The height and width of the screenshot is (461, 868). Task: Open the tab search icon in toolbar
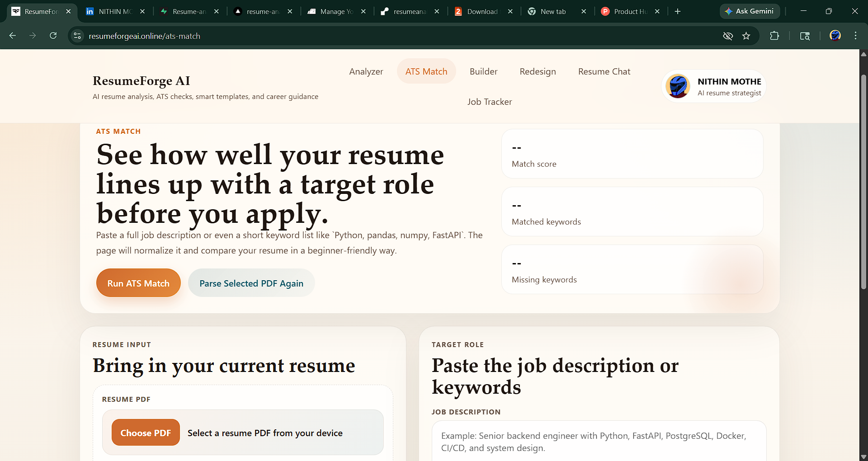point(805,36)
